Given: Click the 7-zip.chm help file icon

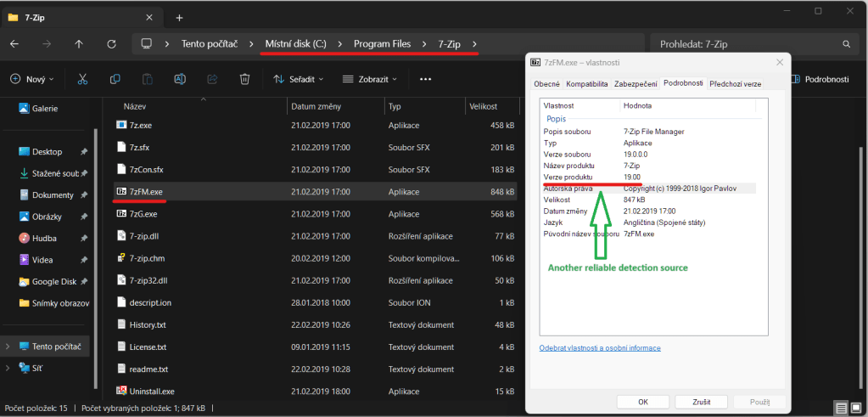Looking at the screenshot, I should pyautogui.click(x=121, y=258).
